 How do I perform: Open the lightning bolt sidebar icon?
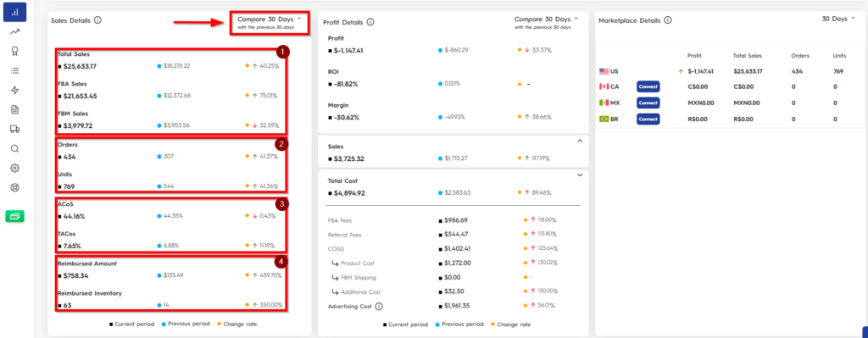point(15,90)
